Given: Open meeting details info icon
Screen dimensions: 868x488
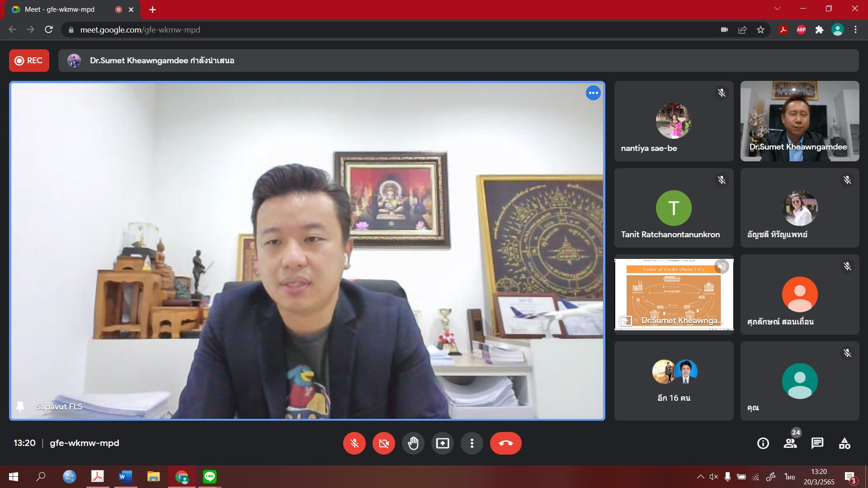Looking at the screenshot, I should (x=763, y=443).
